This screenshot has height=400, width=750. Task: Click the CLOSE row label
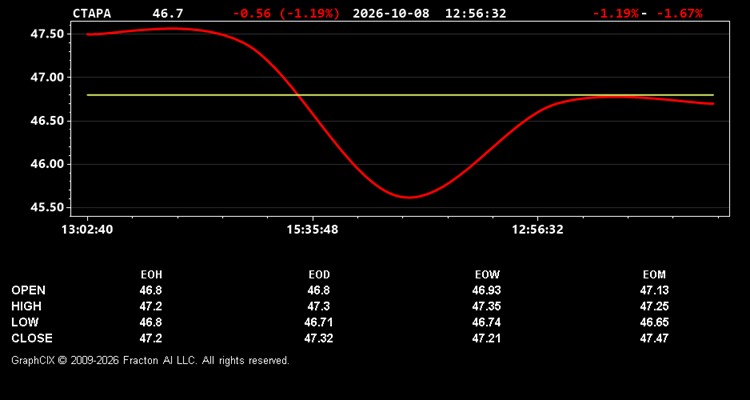coord(32,338)
